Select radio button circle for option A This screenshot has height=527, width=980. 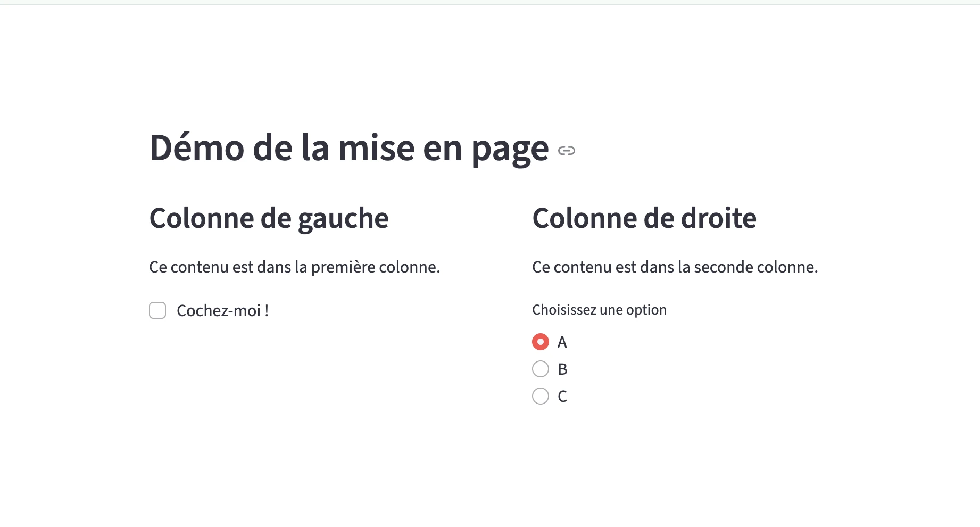(x=541, y=342)
